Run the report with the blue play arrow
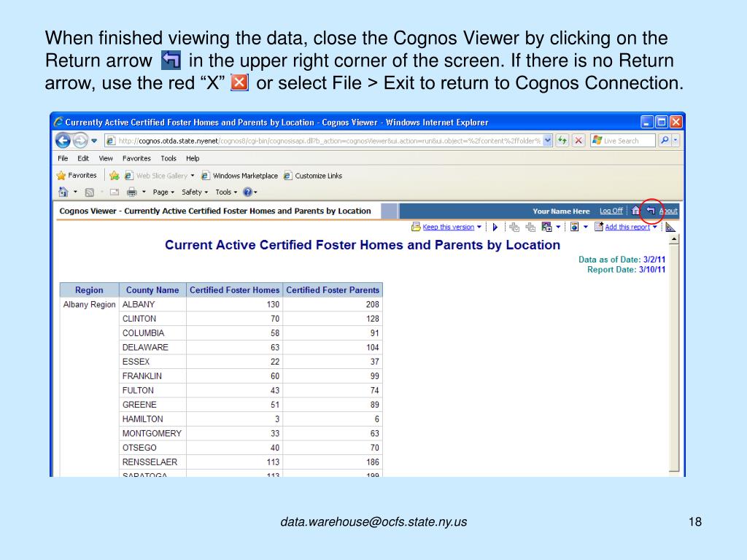Screen dimensions: 747x560 click(495, 227)
